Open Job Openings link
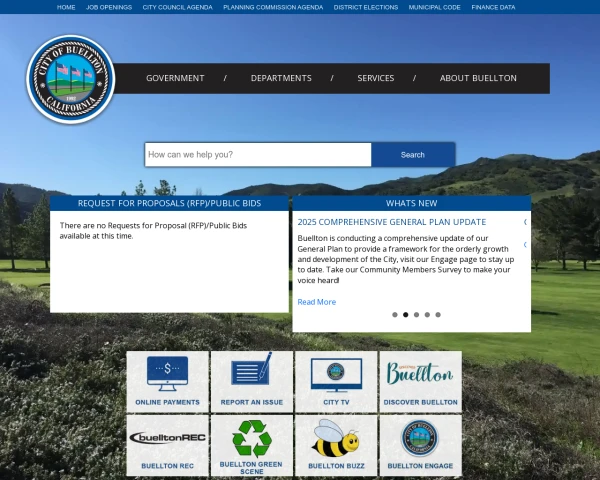The width and height of the screenshot is (600, 480). 109,7
